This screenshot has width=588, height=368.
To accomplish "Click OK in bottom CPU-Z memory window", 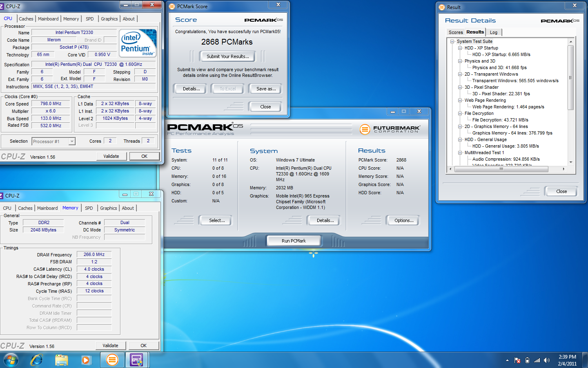I will [144, 346].
